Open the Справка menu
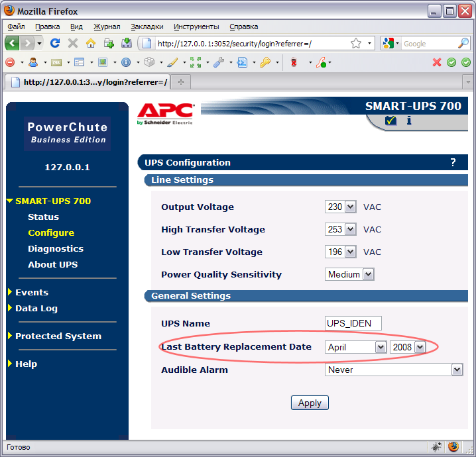 tap(243, 26)
